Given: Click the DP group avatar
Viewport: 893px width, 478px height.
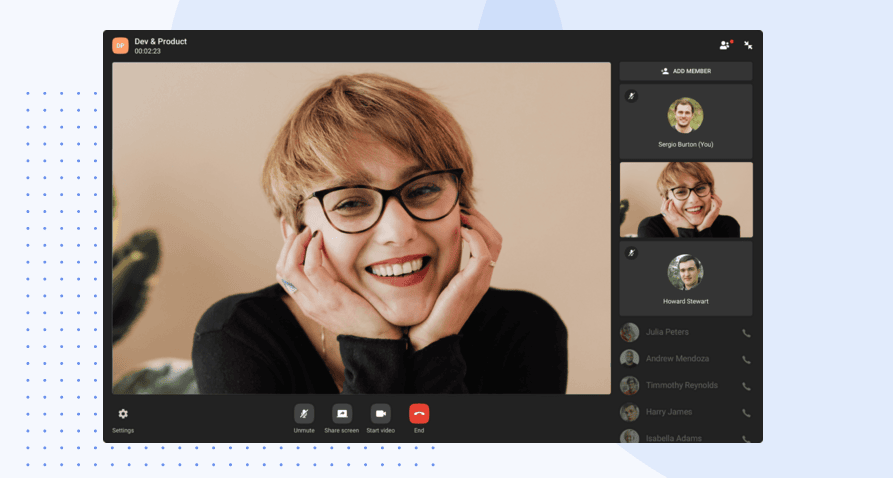Looking at the screenshot, I should pyautogui.click(x=120, y=46).
